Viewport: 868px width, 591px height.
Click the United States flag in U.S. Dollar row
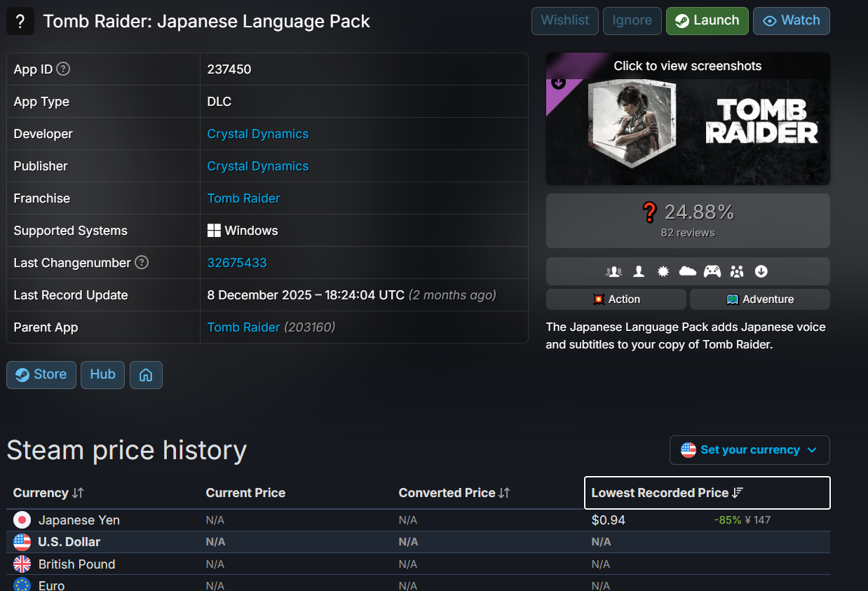pos(22,542)
